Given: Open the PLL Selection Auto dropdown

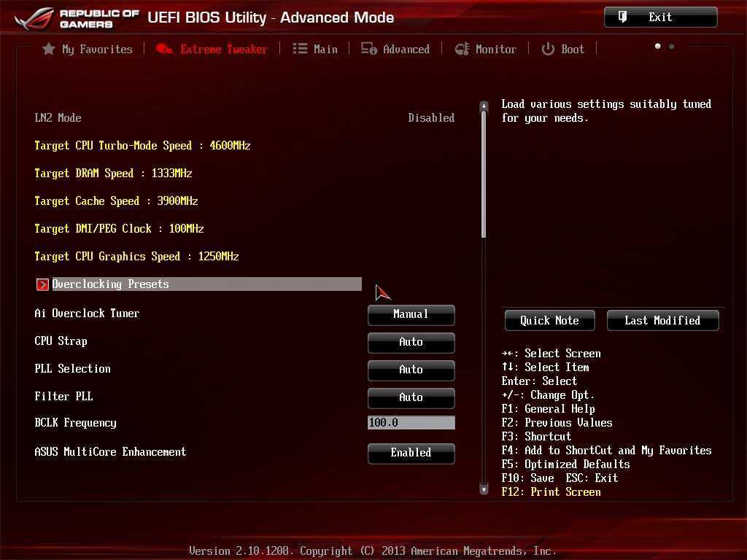Looking at the screenshot, I should pyautogui.click(x=411, y=370).
